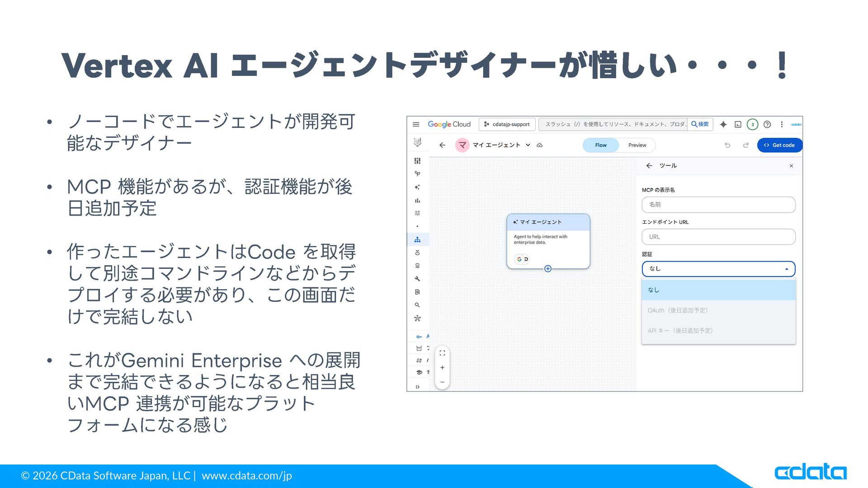Close the ツール panel with X
The height and width of the screenshot is (488, 868).
(x=791, y=166)
